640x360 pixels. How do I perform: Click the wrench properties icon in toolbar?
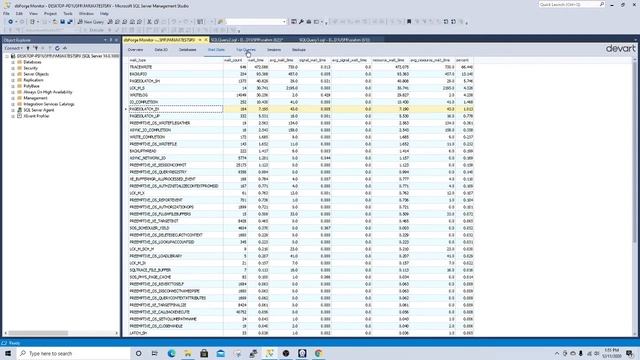(301, 22)
